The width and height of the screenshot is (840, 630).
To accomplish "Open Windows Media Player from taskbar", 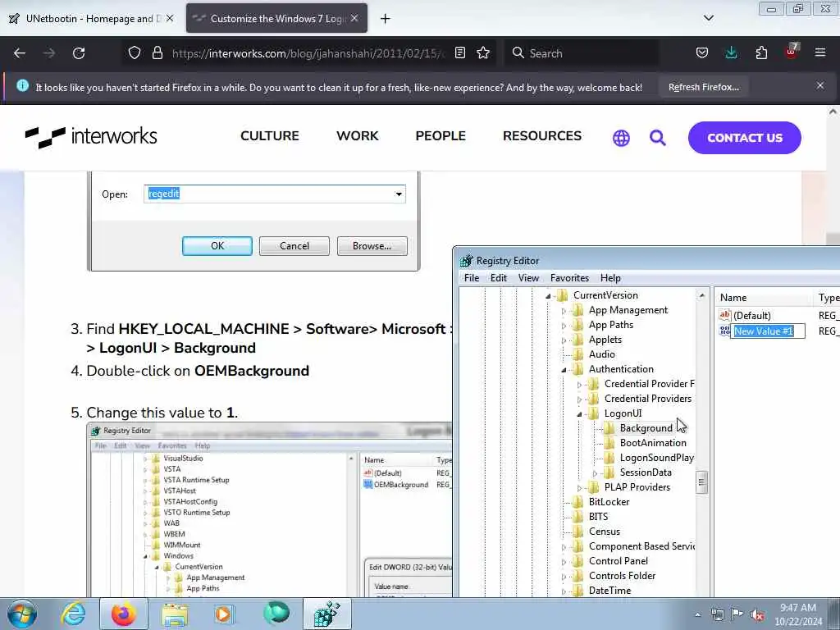I will tap(223, 614).
